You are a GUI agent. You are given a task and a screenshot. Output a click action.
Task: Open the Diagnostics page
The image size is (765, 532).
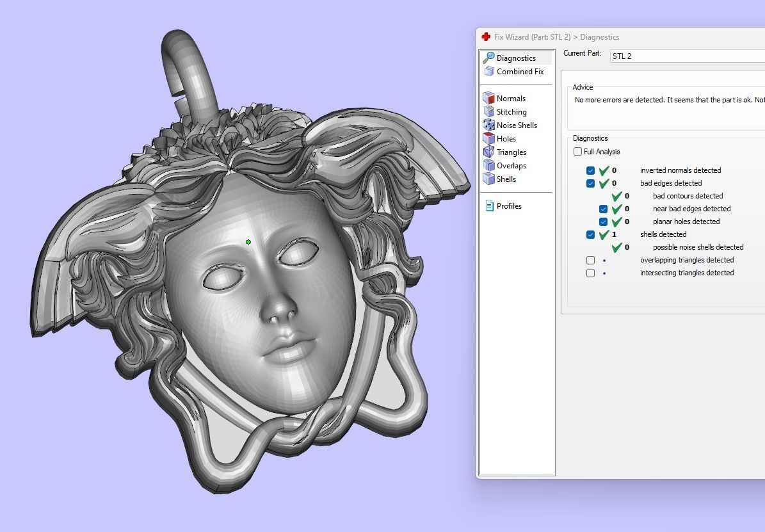[x=516, y=58]
